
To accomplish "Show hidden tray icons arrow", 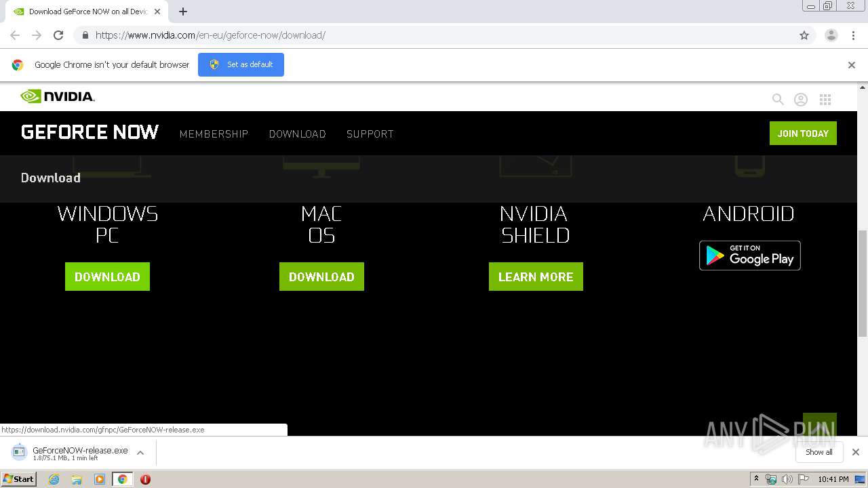I will coord(756,479).
